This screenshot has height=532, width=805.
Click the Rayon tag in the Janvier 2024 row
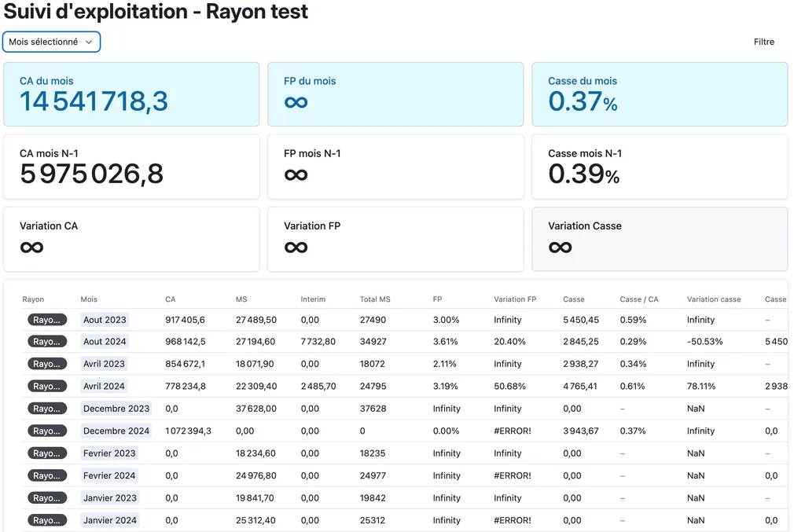pyautogui.click(x=46, y=520)
